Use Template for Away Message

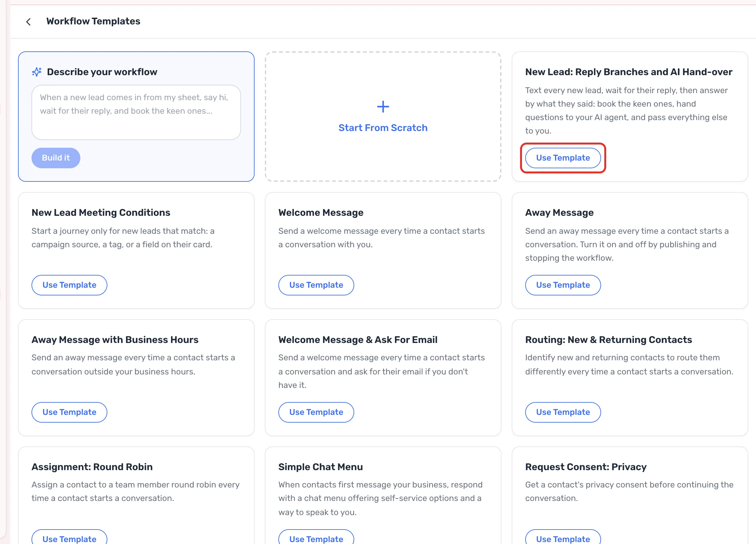[x=563, y=285]
